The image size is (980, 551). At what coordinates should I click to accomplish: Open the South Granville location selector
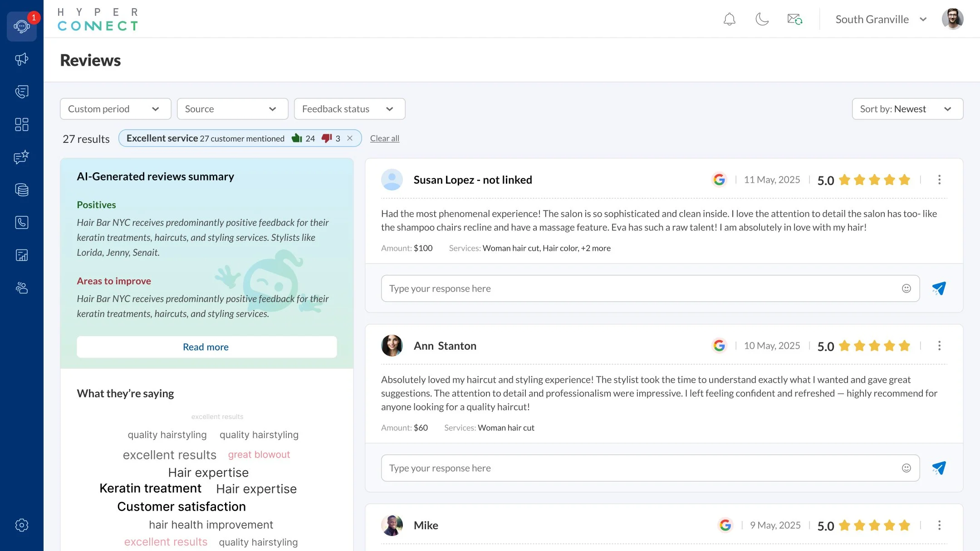pos(880,19)
